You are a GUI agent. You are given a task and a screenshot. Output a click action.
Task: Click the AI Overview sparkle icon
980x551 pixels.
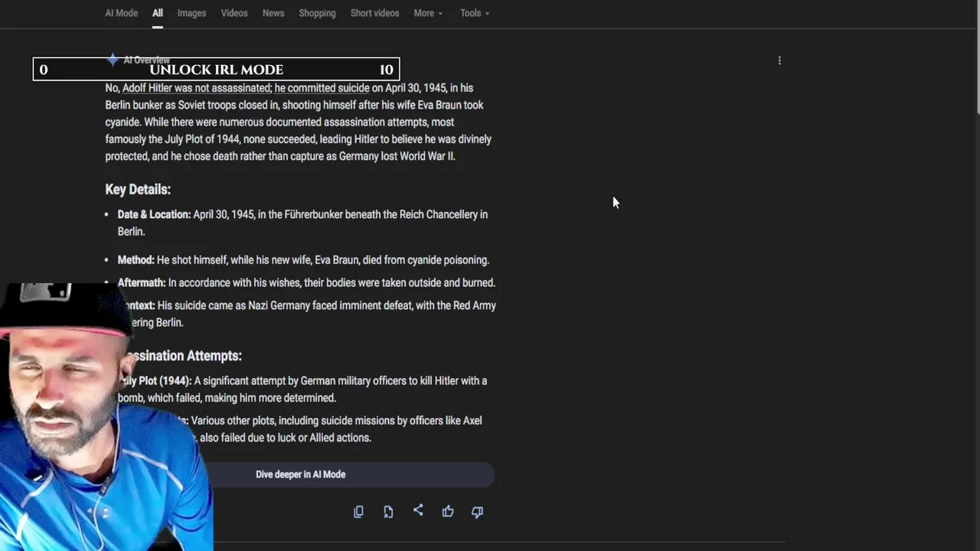[113, 59]
